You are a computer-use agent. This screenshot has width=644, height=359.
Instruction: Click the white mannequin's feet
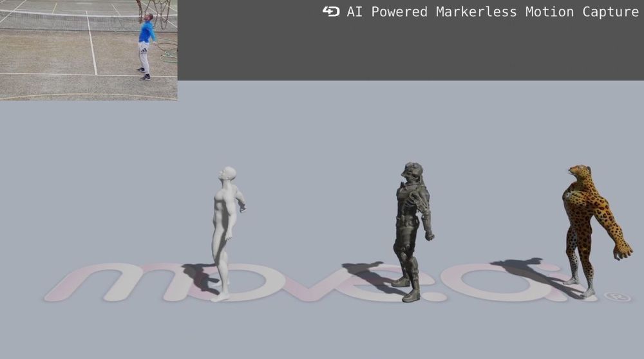(x=221, y=295)
